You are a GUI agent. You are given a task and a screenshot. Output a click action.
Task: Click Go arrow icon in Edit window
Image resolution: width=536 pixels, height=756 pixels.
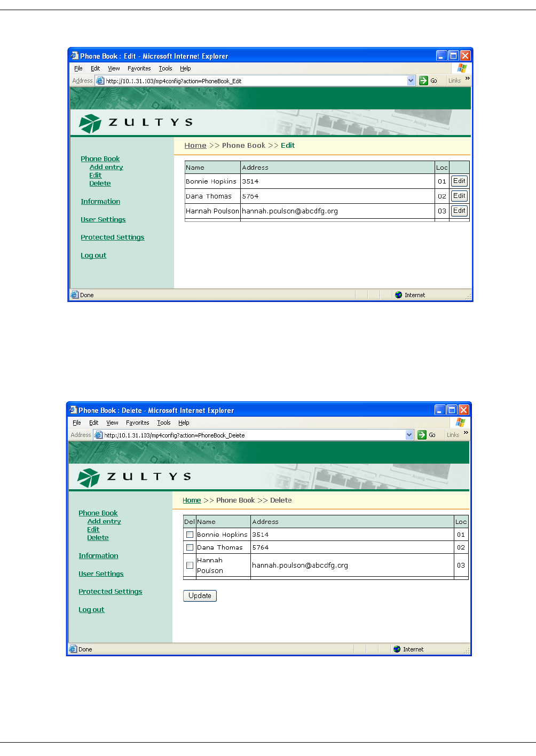(x=423, y=81)
